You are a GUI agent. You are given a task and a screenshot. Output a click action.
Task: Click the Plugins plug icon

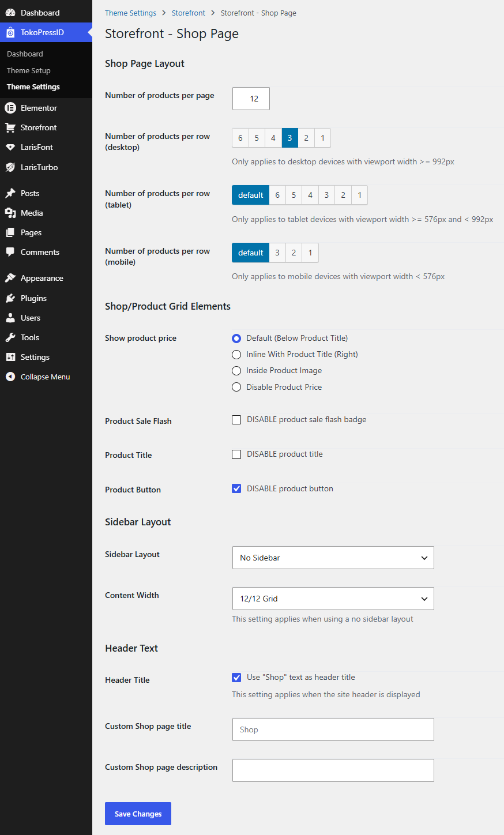(10, 298)
